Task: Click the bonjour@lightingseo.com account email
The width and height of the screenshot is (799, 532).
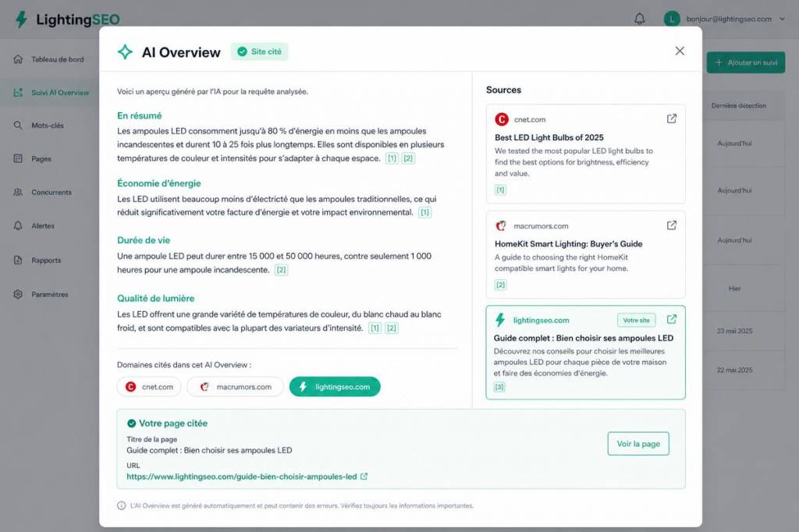Action: point(729,19)
